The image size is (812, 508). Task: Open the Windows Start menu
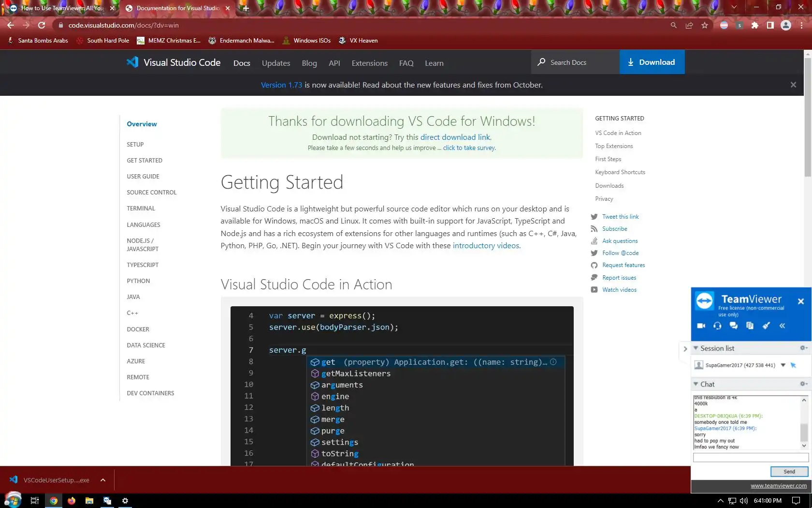[x=13, y=500]
